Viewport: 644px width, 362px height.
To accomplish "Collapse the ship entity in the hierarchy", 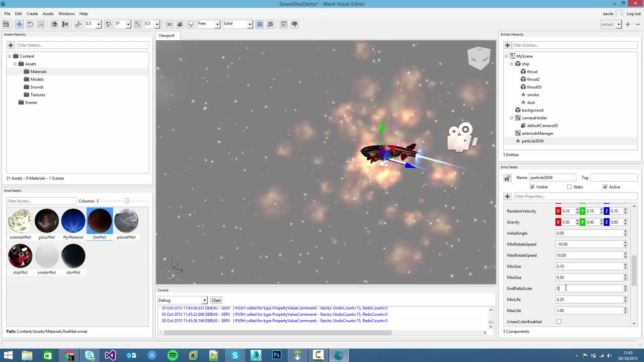I will (511, 64).
